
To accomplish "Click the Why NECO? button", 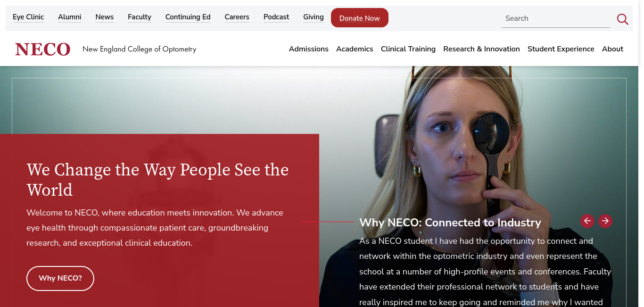I will pos(60,278).
